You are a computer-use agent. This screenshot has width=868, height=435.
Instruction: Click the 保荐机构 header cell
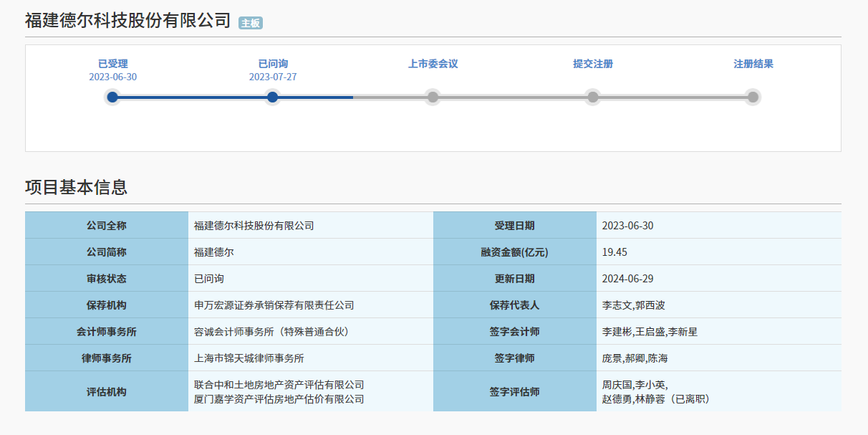point(107,305)
